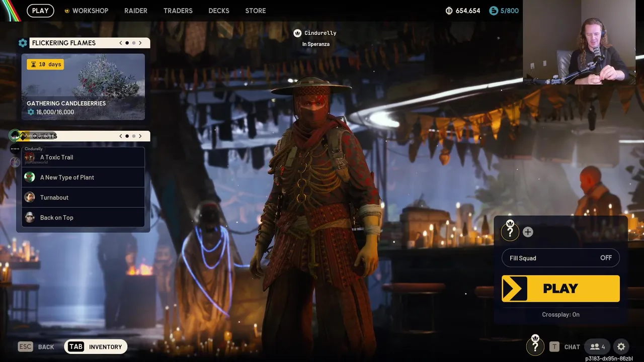The height and width of the screenshot is (362, 644).
Task: Switch to the WORKSHOP tab
Action: [90, 11]
